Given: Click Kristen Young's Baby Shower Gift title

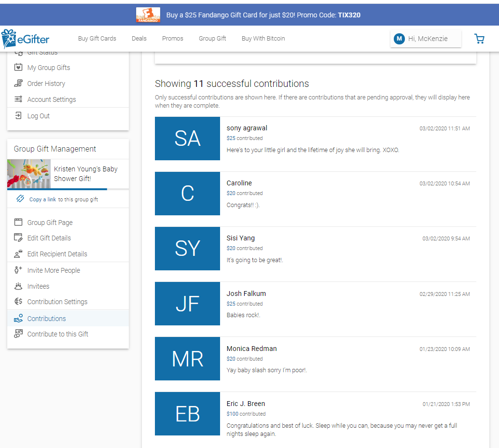Looking at the screenshot, I should pyautogui.click(x=85, y=173).
